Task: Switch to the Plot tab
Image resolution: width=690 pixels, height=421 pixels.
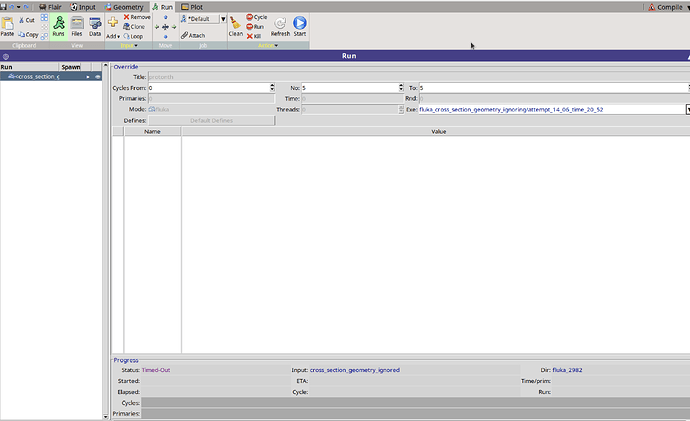Action: click(x=192, y=7)
